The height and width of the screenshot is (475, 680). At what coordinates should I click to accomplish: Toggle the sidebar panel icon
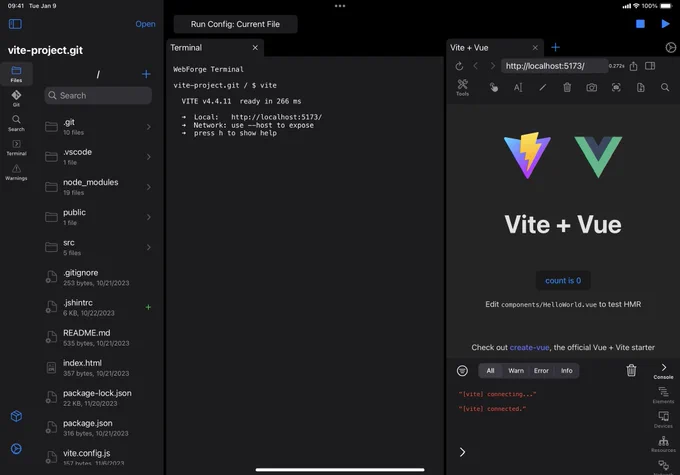pyautogui.click(x=15, y=24)
